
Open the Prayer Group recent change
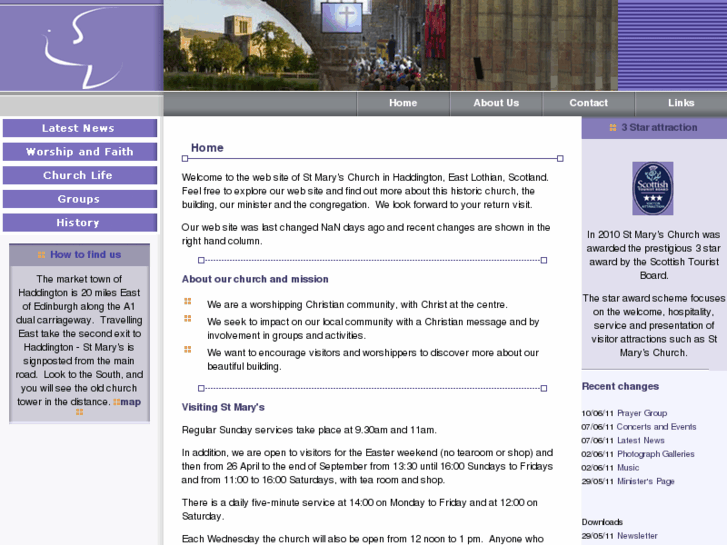tap(642, 413)
